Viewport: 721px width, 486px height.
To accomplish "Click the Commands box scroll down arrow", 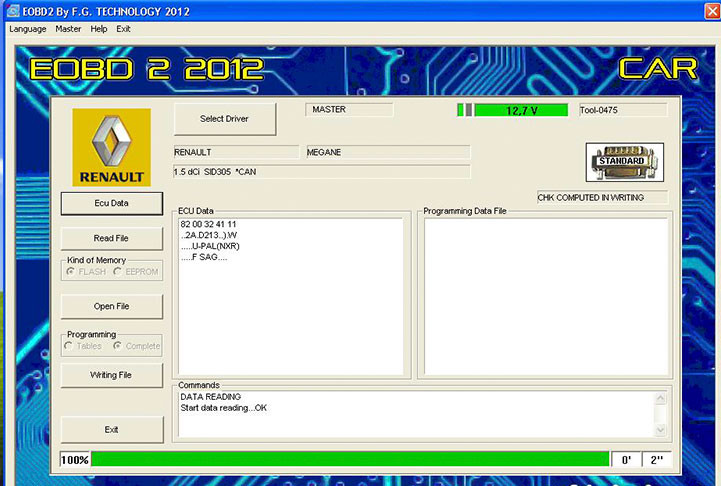I will tap(660, 429).
